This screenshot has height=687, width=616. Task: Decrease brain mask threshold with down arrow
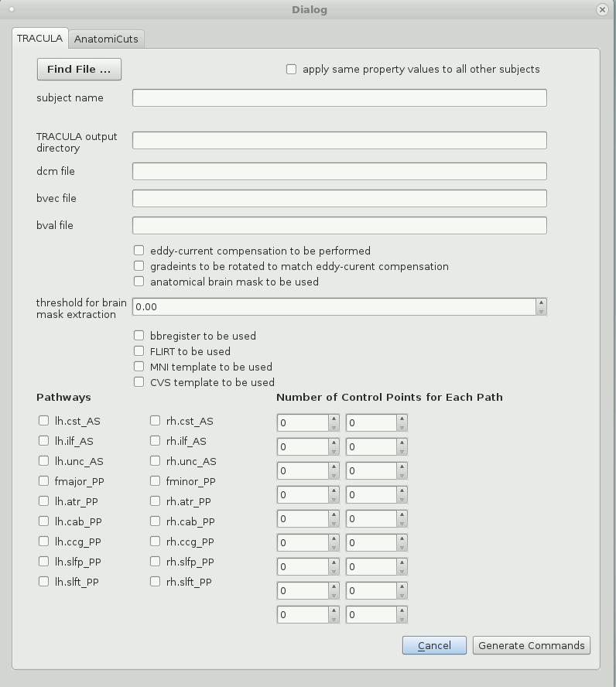point(541,311)
